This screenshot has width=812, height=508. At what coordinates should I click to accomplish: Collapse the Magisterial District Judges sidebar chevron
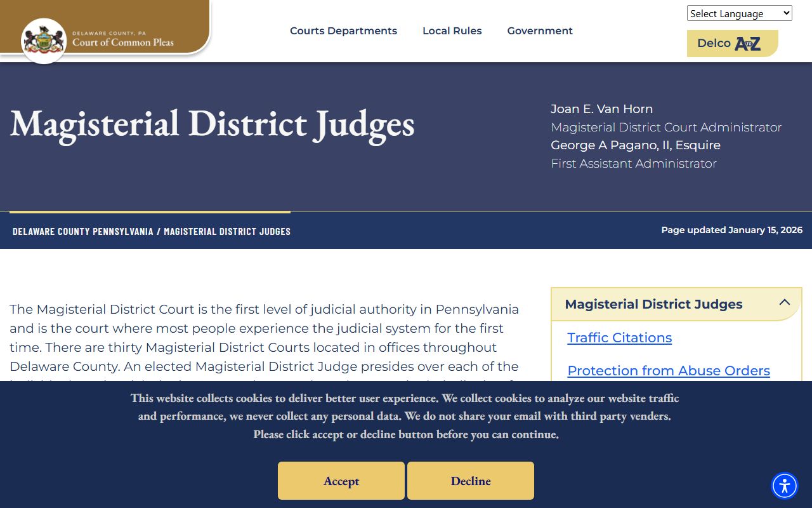[785, 302]
